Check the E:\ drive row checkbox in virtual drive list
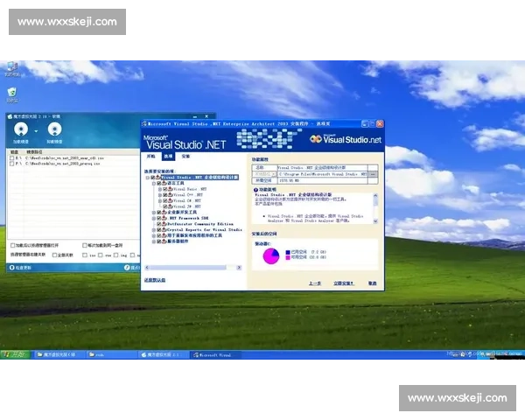The width and height of the screenshot is (525, 420). tap(12, 157)
